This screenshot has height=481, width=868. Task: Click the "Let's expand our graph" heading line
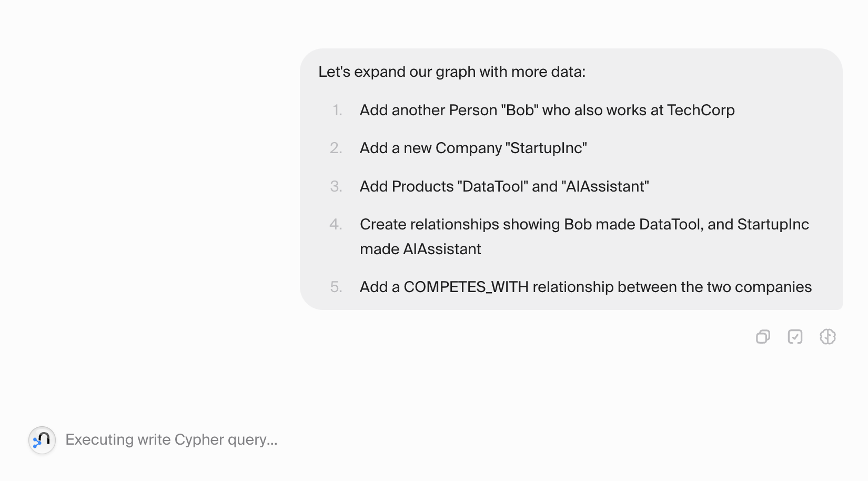pos(452,72)
